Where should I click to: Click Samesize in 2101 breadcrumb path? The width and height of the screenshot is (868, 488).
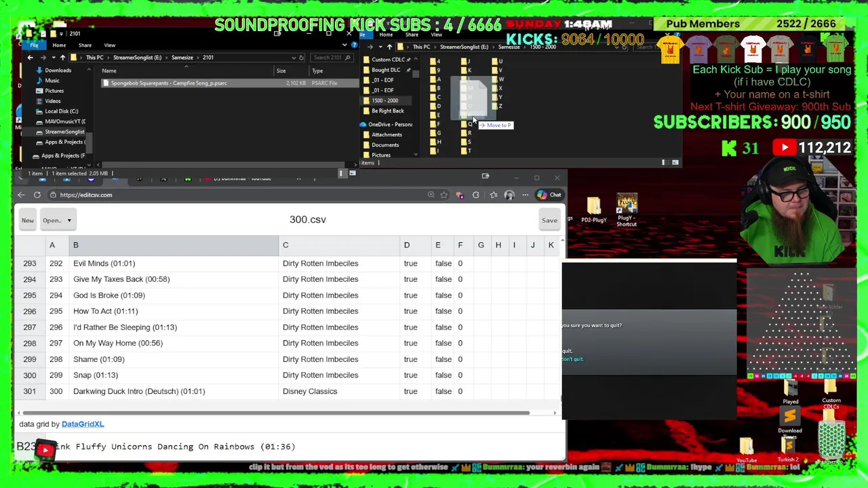point(182,58)
